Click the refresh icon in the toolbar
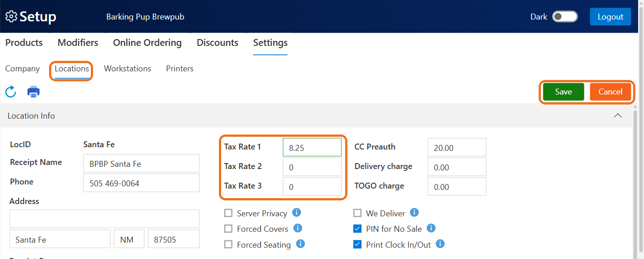Image resolution: width=644 pixels, height=259 pixels. click(10, 92)
